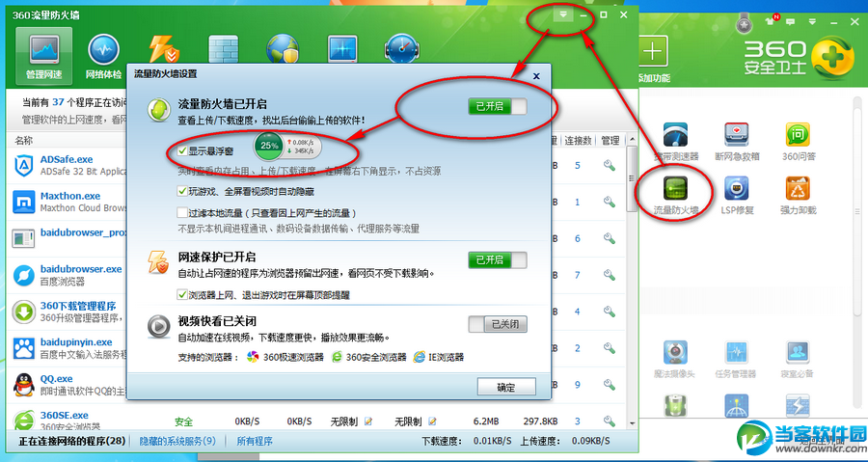
Task: Open 流量防火墙 tool in 360安全卫士
Action: [676, 195]
